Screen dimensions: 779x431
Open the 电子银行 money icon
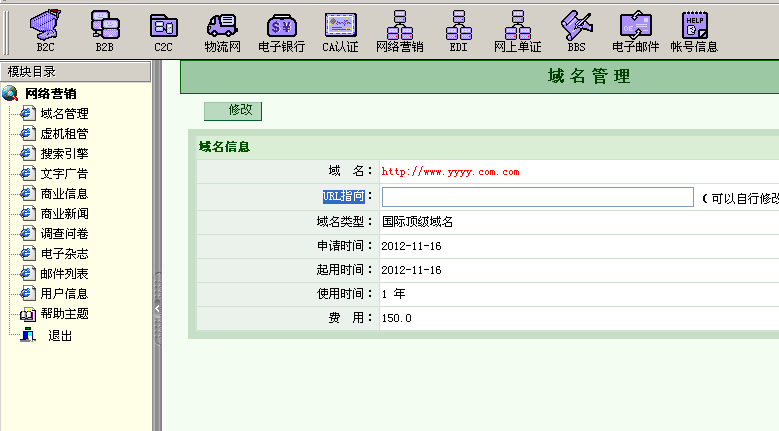click(281, 26)
